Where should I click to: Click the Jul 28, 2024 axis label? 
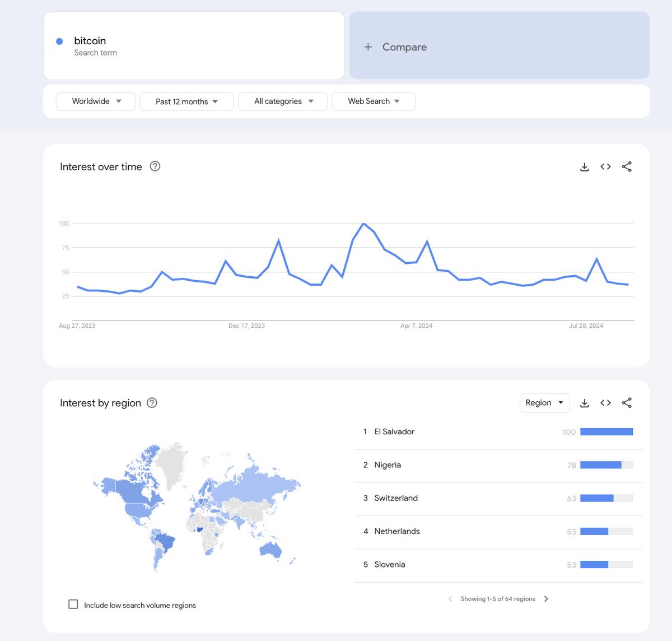point(586,326)
